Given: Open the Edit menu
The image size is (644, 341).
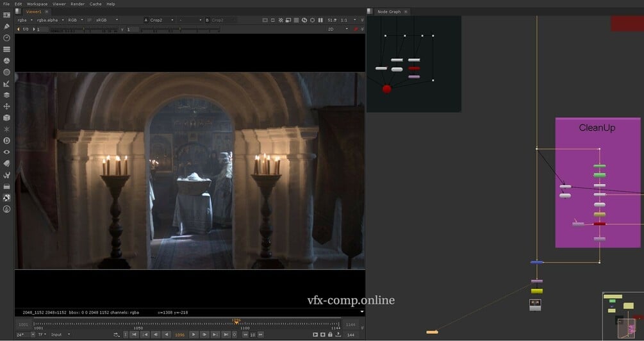Looking at the screenshot, I should click(x=19, y=4).
